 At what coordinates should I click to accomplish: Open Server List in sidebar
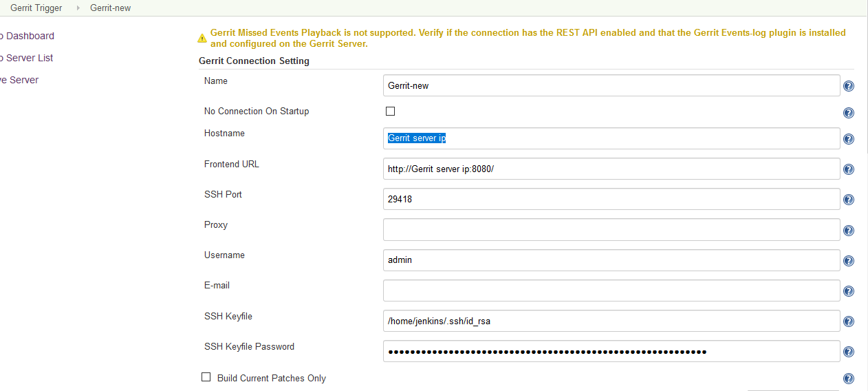(29, 58)
